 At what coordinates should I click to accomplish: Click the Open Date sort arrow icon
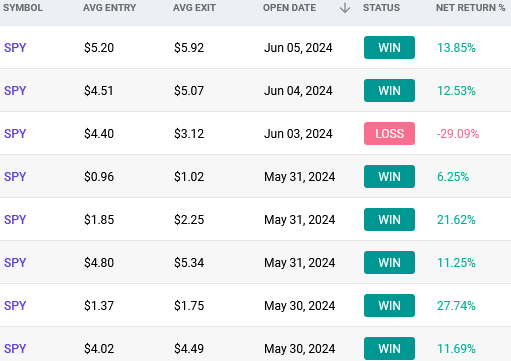pos(345,8)
